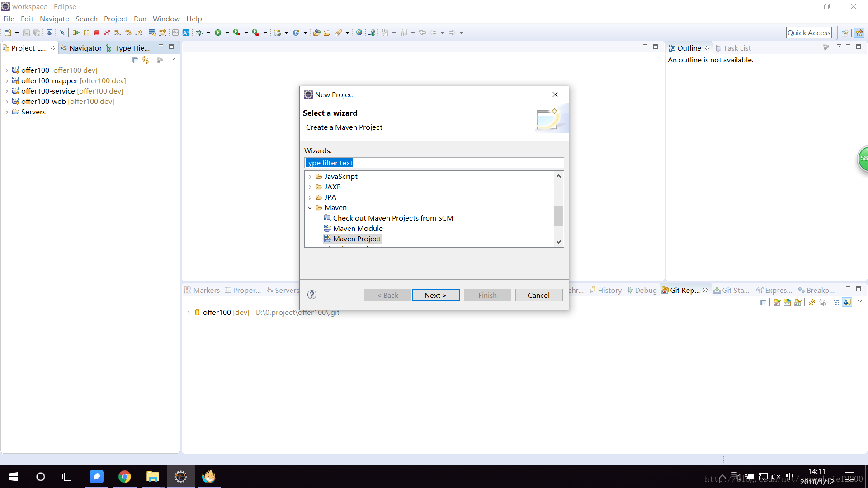Scroll down in the wizards list
Viewport: 868px width, 488px height.
558,241
